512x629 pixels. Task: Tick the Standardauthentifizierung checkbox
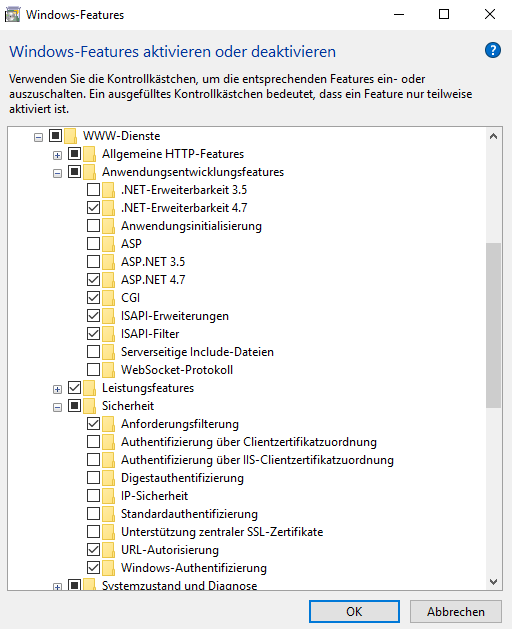tap(93, 513)
